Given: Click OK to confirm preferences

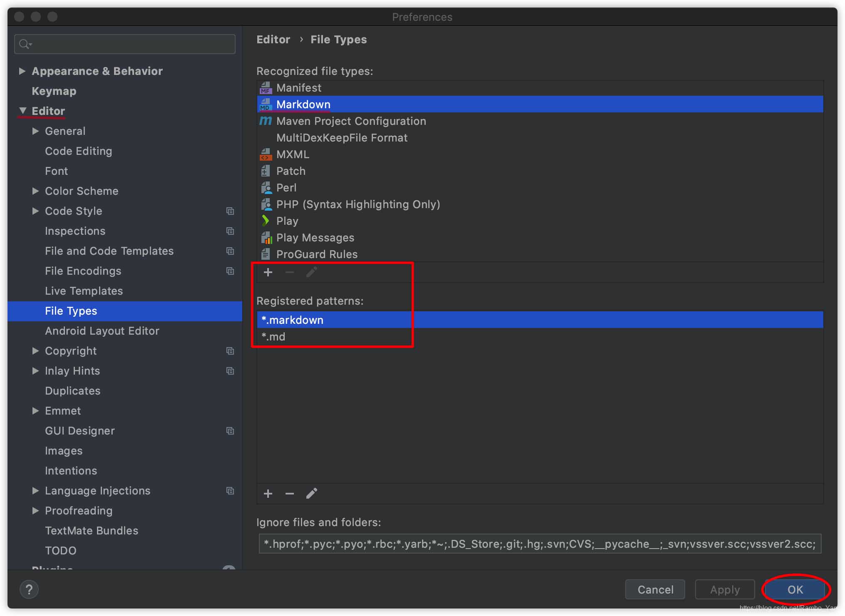Looking at the screenshot, I should [x=795, y=589].
